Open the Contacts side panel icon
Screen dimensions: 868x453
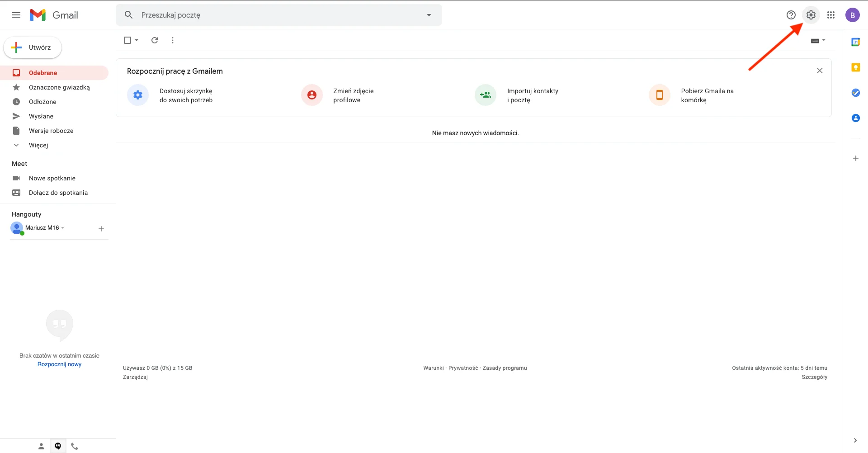(855, 118)
